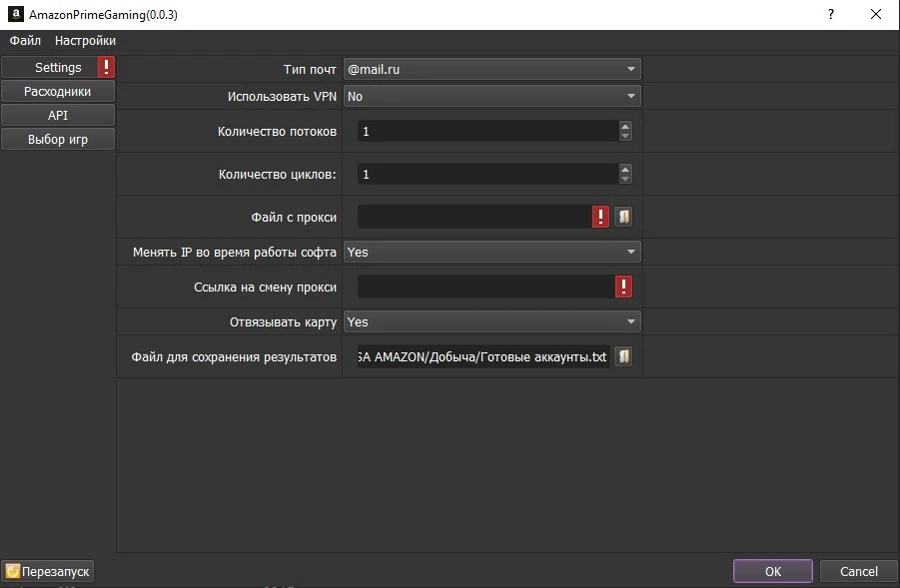
Task: Switch to the Выбор игр tab
Action: (58, 140)
